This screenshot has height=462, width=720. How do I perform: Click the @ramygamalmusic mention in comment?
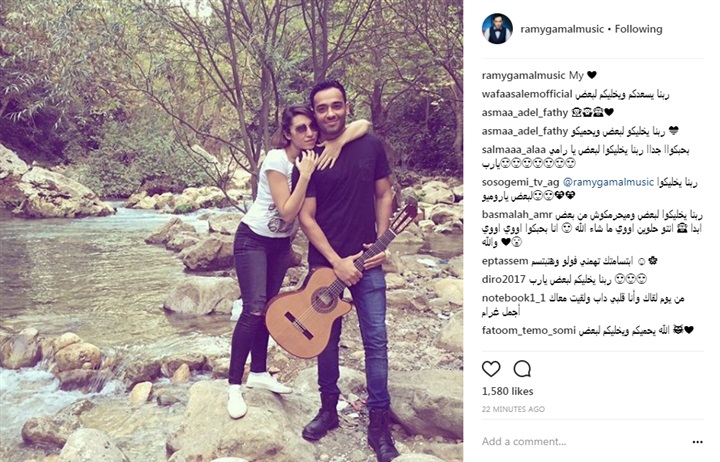coord(608,182)
